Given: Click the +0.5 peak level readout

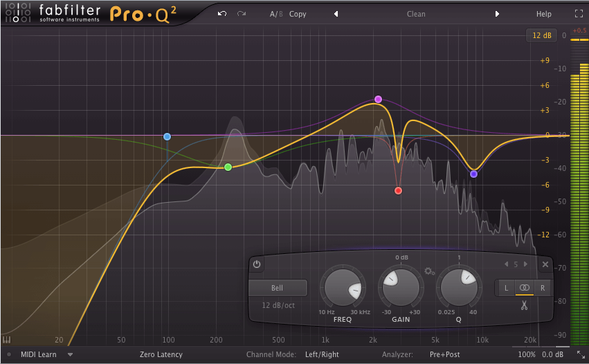Looking at the screenshot, I should point(579,30).
